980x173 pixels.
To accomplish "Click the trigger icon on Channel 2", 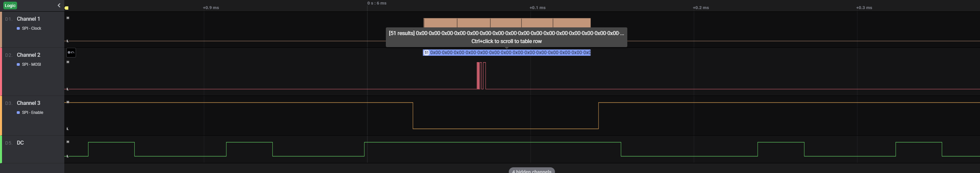I will [x=71, y=53].
